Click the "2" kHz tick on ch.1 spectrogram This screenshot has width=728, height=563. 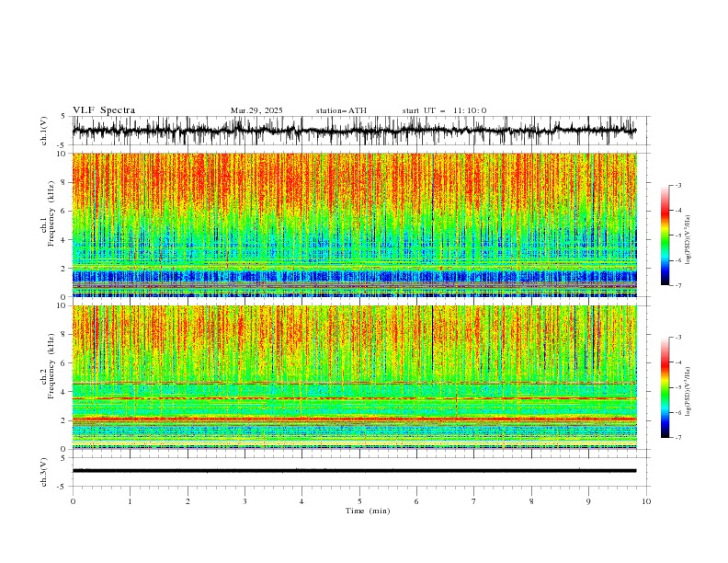pyautogui.click(x=64, y=269)
